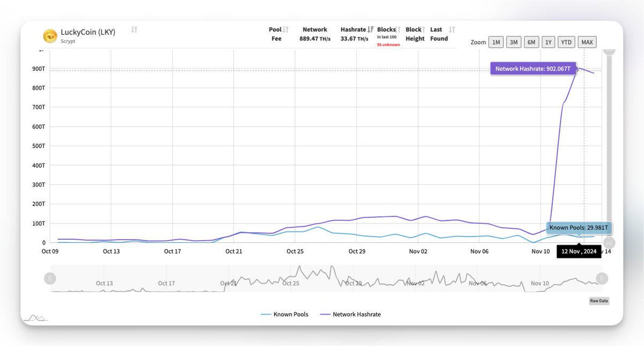The height and width of the screenshot is (346, 644).
Task: Set zoom range to 3M
Action: pyautogui.click(x=514, y=42)
